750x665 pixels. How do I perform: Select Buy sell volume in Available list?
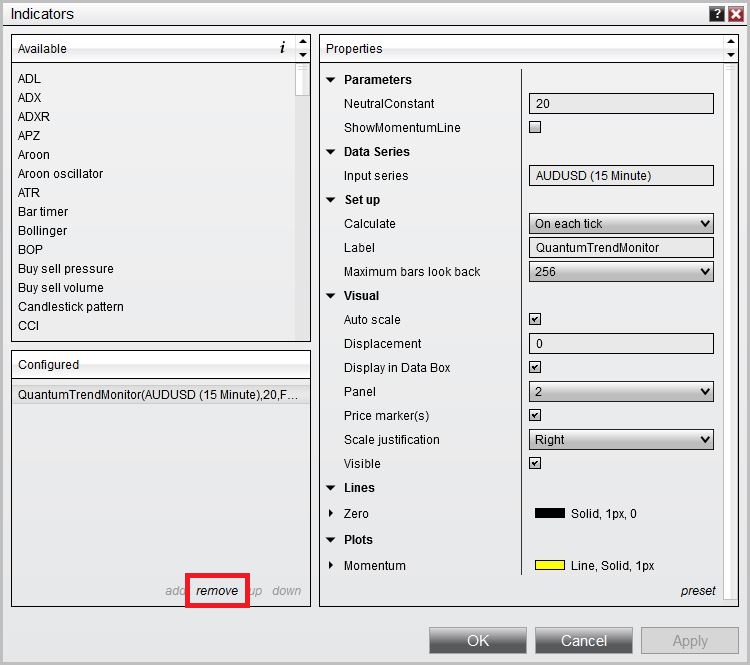[60, 288]
